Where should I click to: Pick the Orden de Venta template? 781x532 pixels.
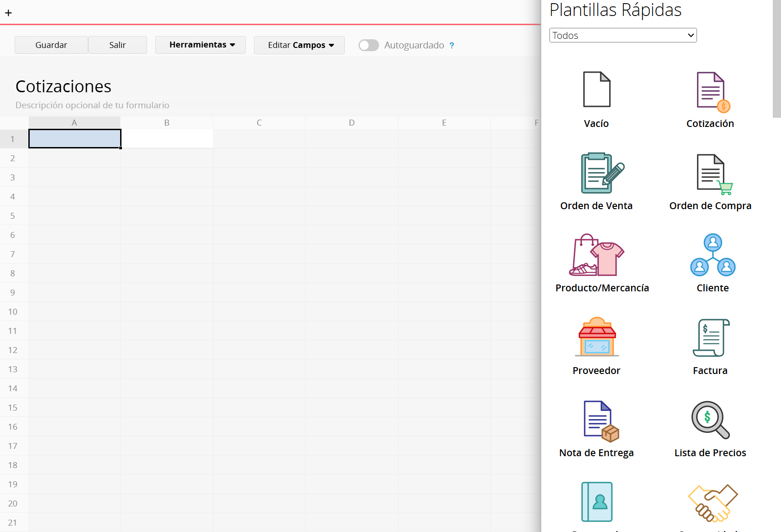[599, 174]
